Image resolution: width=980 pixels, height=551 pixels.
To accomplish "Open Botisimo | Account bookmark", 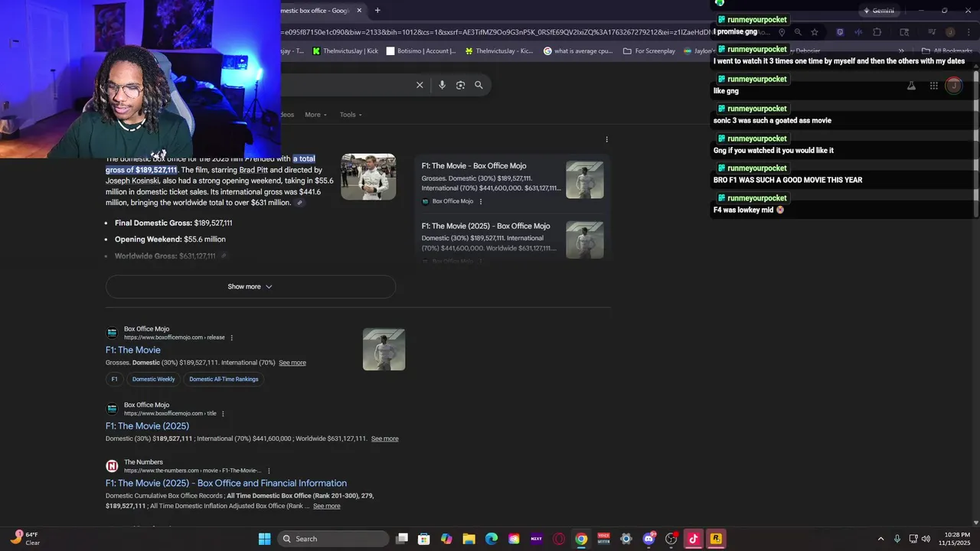I will click(421, 51).
